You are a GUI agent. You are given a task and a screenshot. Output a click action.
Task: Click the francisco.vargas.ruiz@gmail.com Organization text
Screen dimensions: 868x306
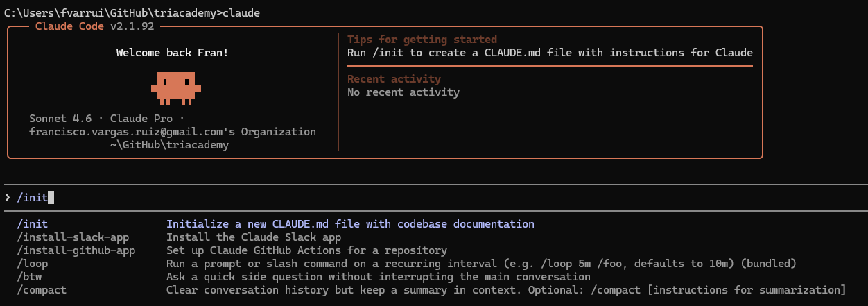(173, 132)
